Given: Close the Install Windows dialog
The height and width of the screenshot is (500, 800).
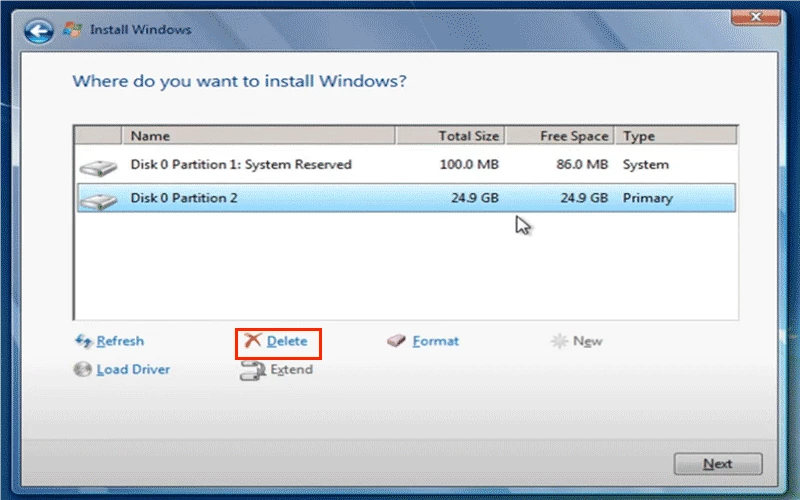Looking at the screenshot, I should click(x=756, y=17).
